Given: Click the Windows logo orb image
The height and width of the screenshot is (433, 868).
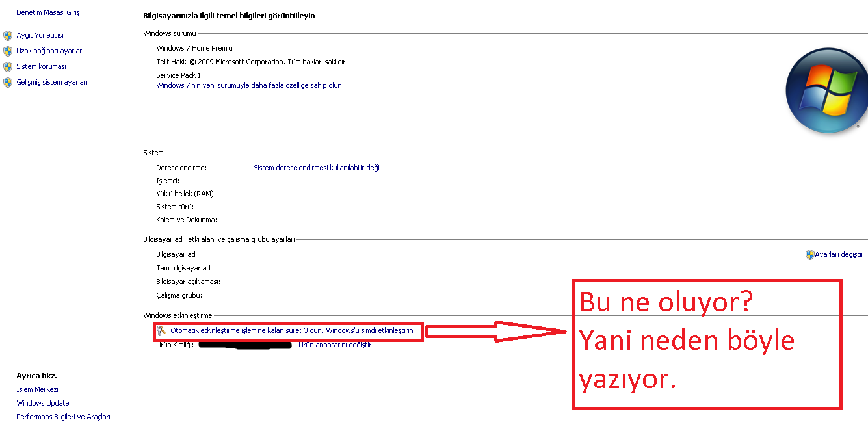Looking at the screenshot, I should tap(826, 91).
